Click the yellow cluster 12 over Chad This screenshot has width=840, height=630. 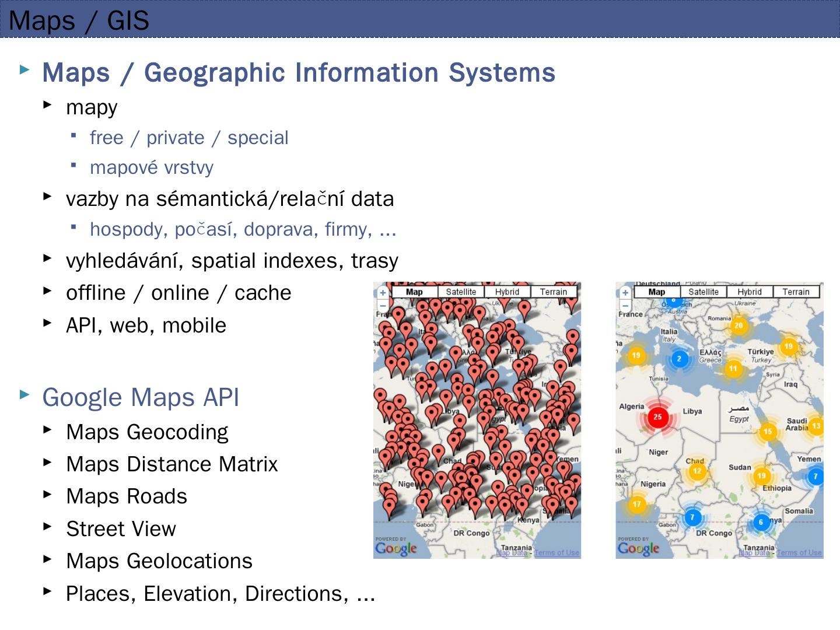tap(697, 471)
